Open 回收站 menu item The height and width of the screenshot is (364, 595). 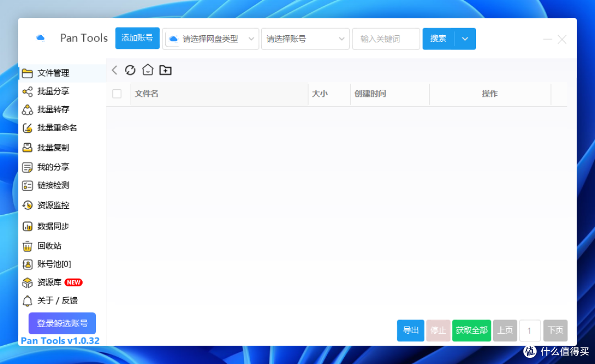62,246
